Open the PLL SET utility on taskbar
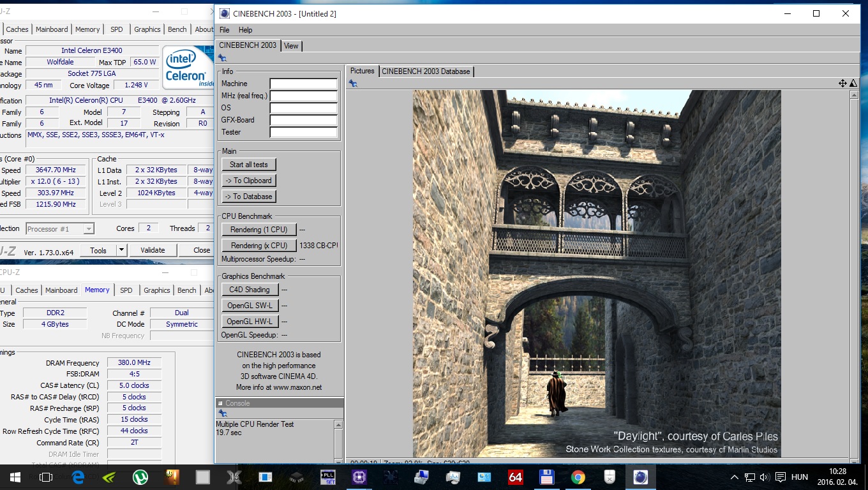Screen dimensions: 868x490 (328, 477)
